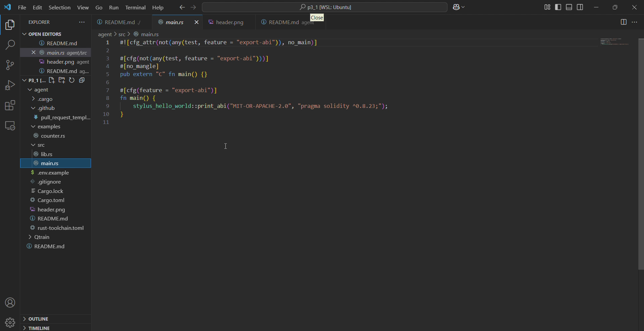644x331 pixels.
Task: Select header.png in Open Editors list
Action: tap(56, 62)
